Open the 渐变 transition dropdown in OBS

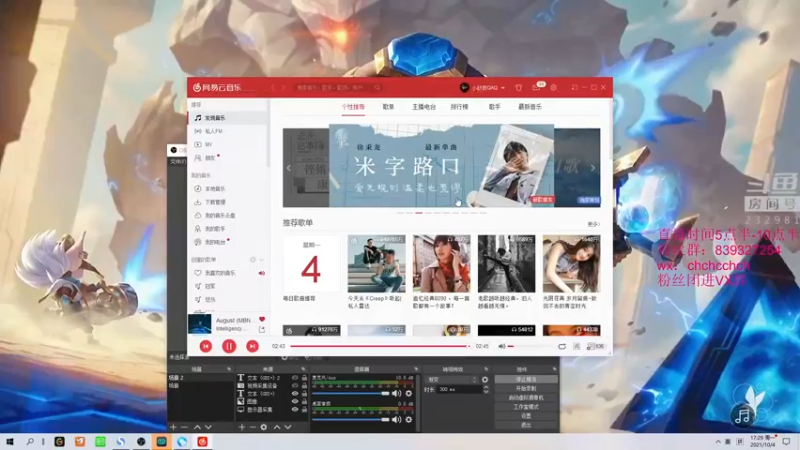click(452, 380)
